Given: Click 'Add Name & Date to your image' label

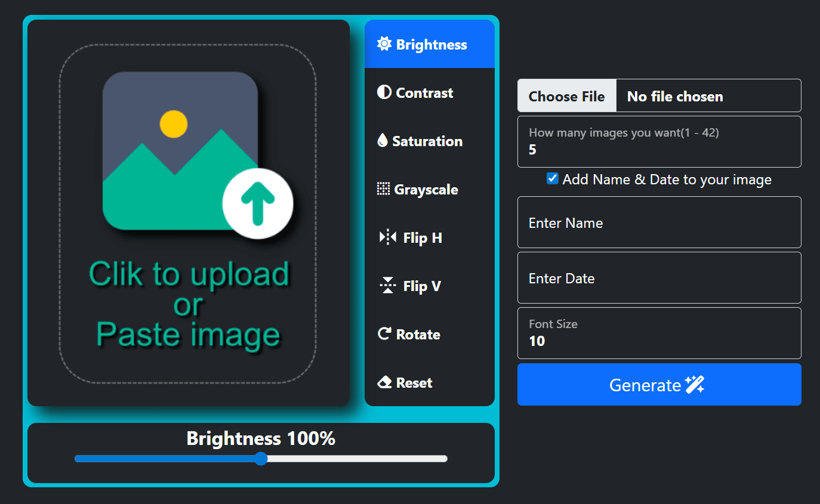Looking at the screenshot, I should (x=667, y=180).
